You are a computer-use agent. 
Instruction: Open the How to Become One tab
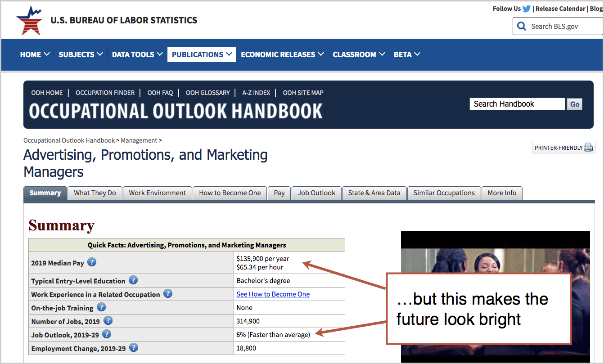230,193
